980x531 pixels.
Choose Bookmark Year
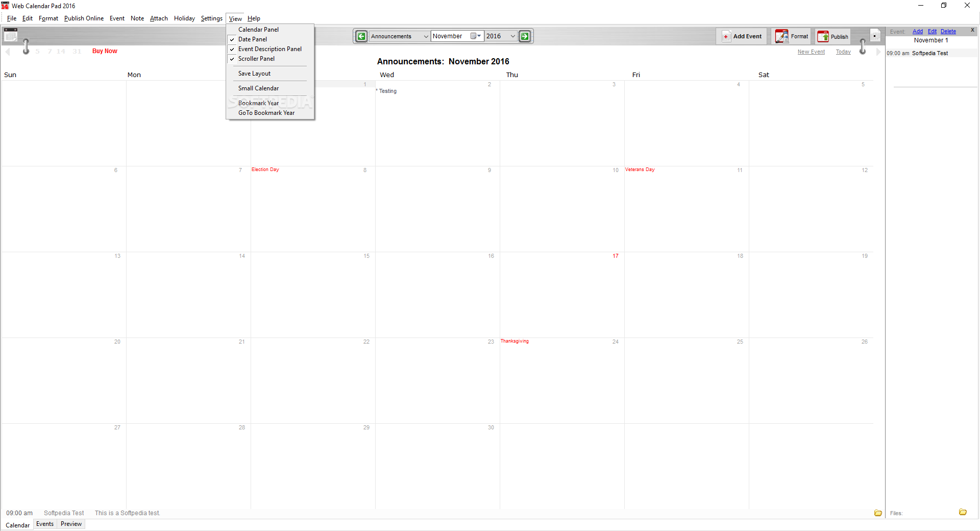click(270, 103)
